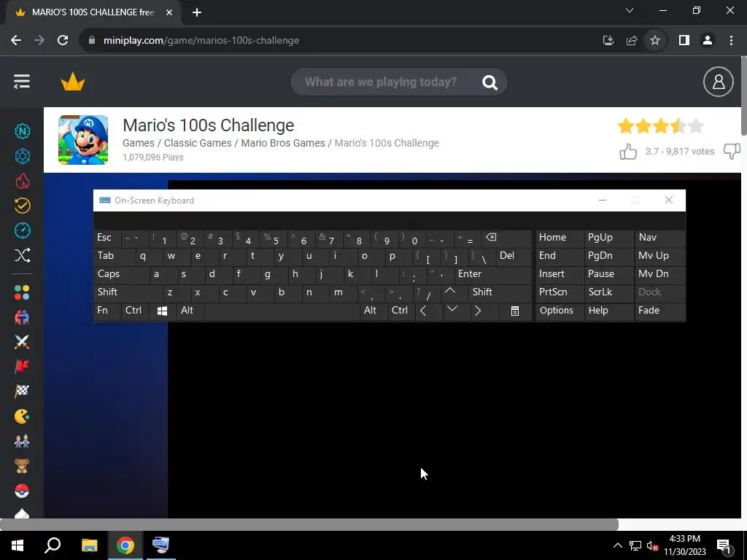Click Mv Up key on On-Screen Keyboard

tap(659, 256)
